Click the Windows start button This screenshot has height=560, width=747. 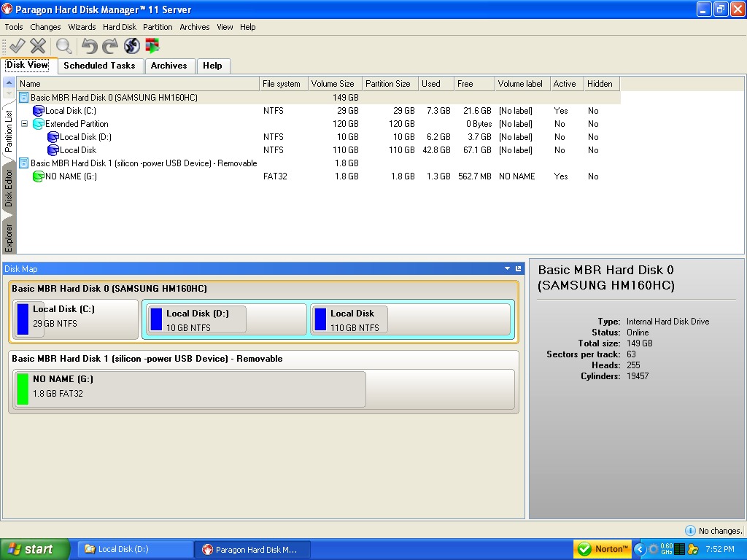point(34,549)
